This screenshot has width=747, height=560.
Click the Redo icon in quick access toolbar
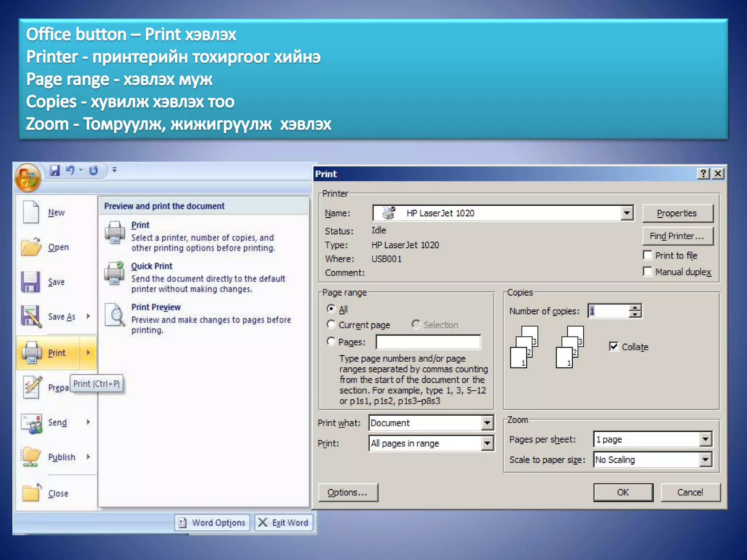(x=93, y=170)
